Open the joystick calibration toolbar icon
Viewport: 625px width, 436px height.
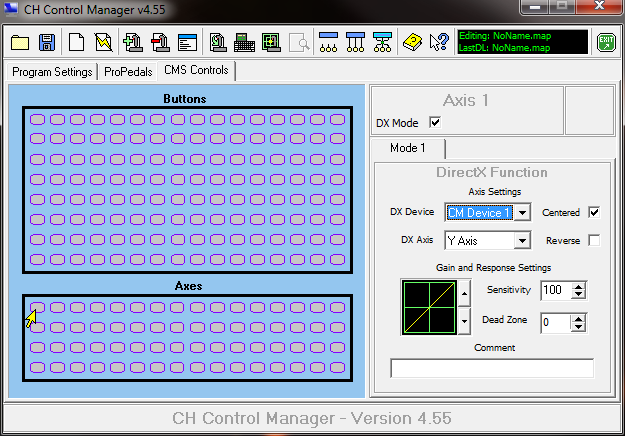tap(218, 42)
